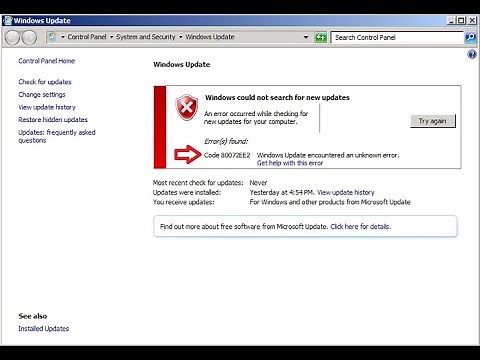The height and width of the screenshot is (360, 480).
Task: Open Restore hidden updates
Action: [x=53, y=119]
